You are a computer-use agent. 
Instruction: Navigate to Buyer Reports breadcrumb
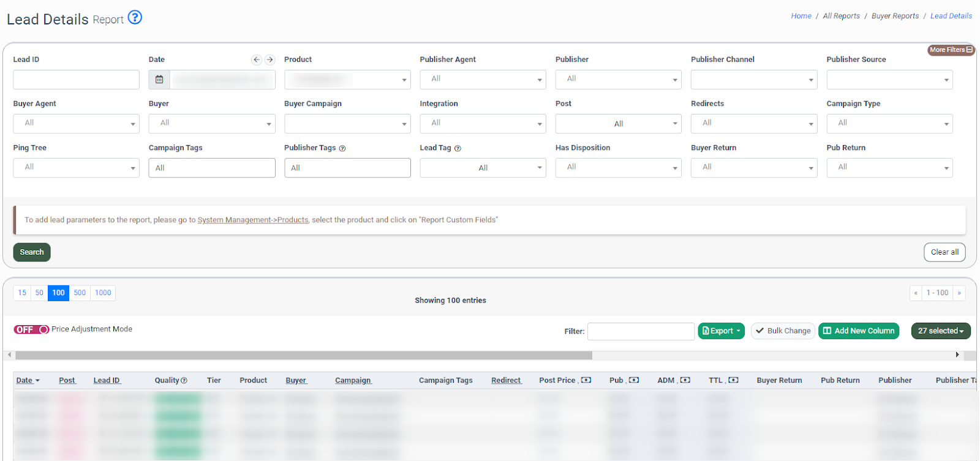pyautogui.click(x=895, y=16)
